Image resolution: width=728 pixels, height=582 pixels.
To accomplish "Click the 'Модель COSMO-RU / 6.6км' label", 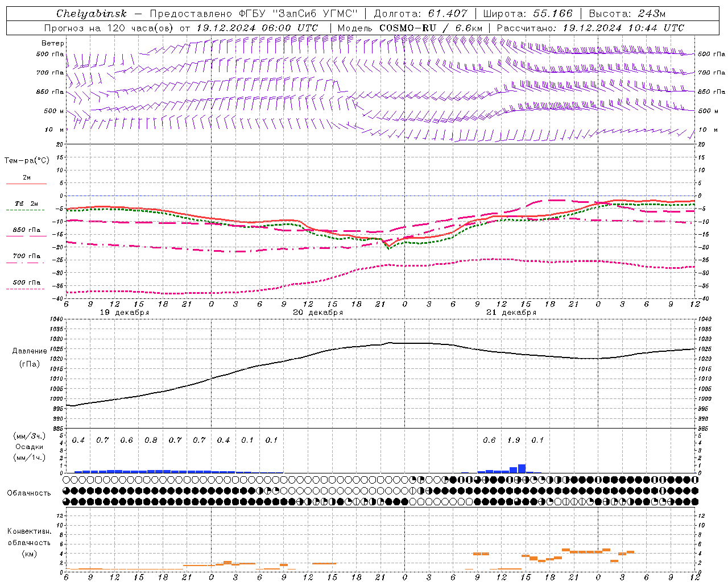I will coord(410,28).
